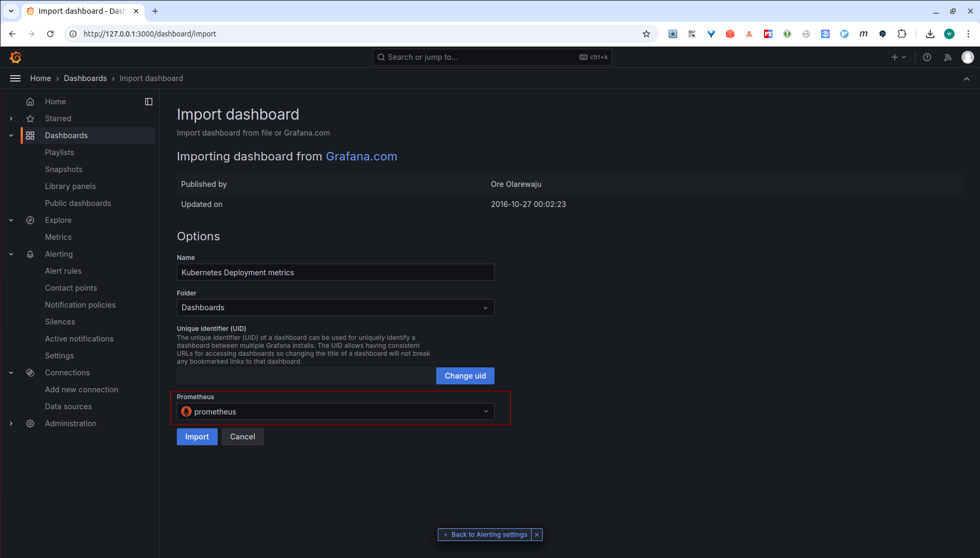Collapse the top bar with chevron
Viewport: 980px width, 558px height.
[967, 79]
